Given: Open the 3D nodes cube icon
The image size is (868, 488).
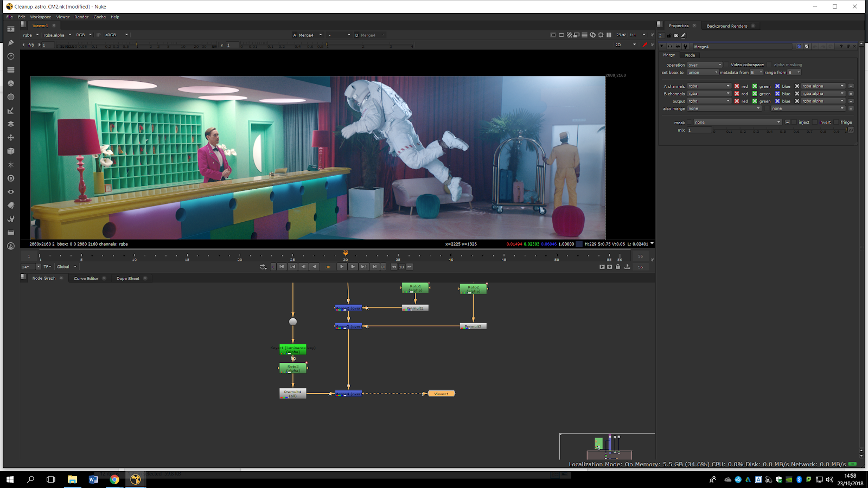Looking at the screenshot, I should tap(10, 151).
